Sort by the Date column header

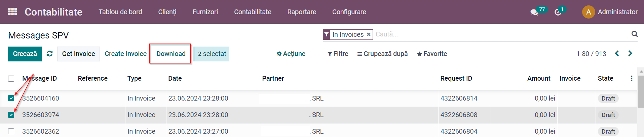175,78
